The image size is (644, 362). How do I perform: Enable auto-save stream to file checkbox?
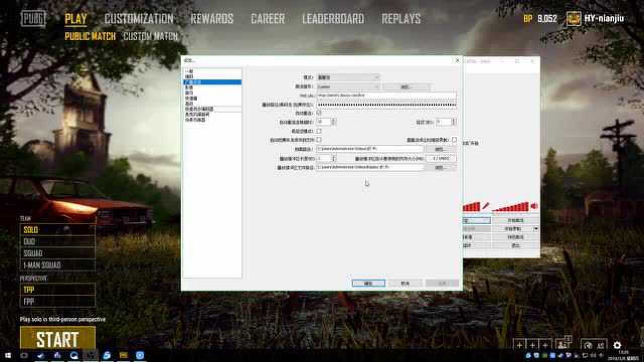318,139
